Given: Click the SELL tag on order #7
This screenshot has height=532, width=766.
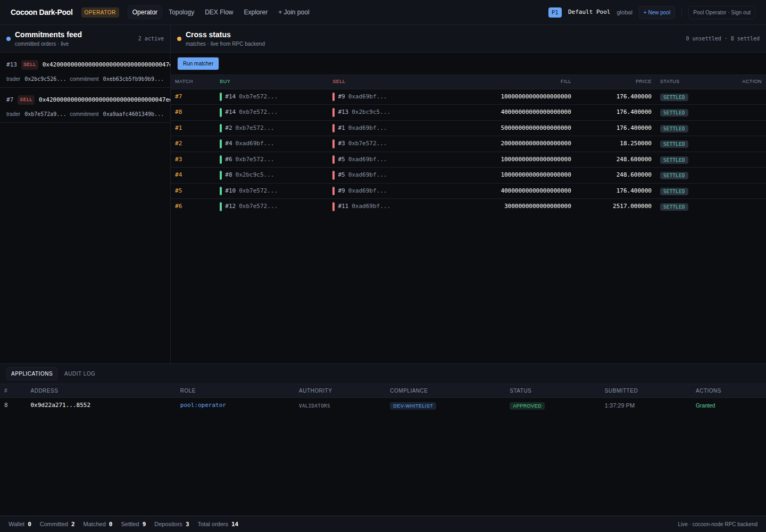Looking at the screenshot, I should click(26, 99).
